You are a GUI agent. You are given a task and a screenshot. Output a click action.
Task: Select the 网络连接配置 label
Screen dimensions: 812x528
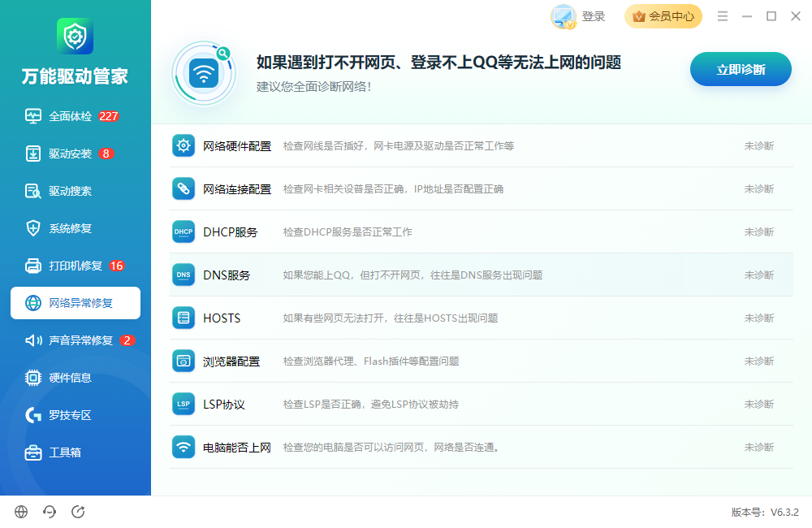point(237,189)
